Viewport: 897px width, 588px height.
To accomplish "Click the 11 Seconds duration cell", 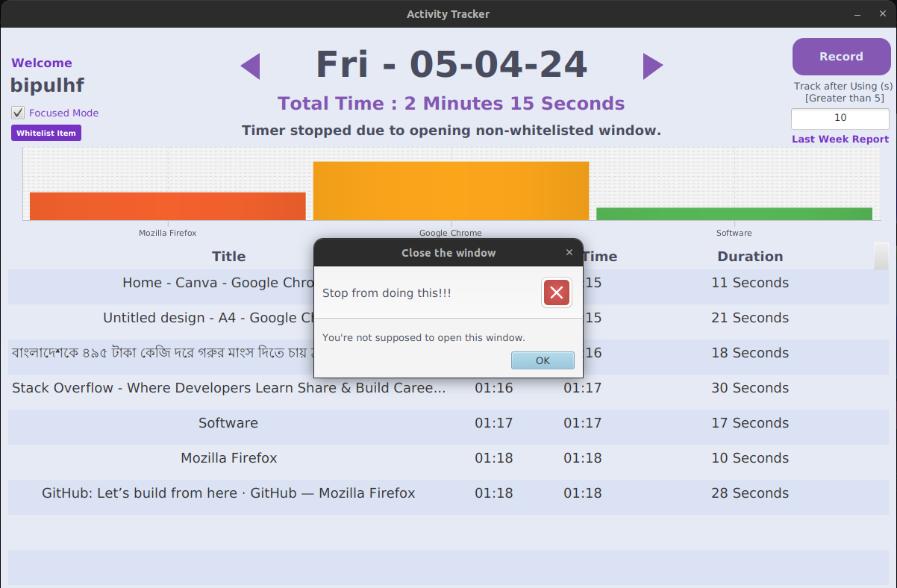I will pyautogui.click(x=750, y=283).
